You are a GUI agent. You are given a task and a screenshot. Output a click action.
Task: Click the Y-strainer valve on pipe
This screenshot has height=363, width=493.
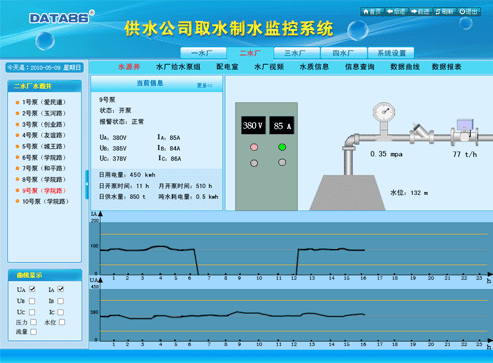[421, 133]
